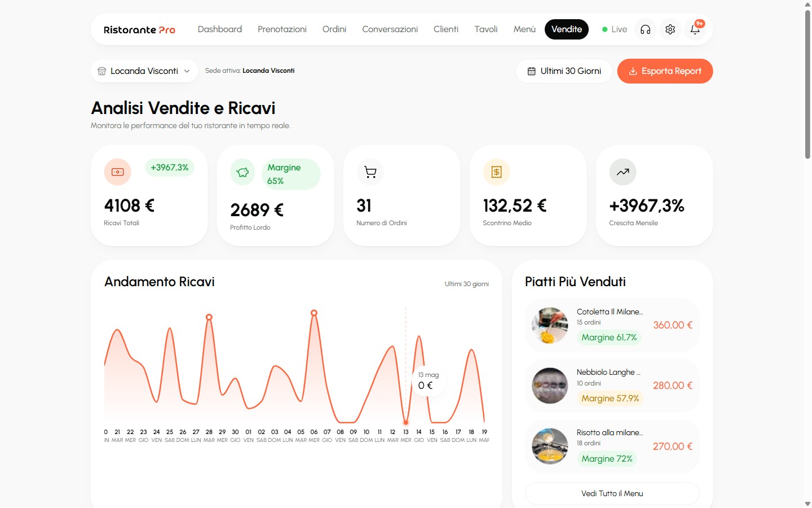Click the 270,00 € dish revenue
Screen dimensions: 812x508
click(x=673, y=446)
